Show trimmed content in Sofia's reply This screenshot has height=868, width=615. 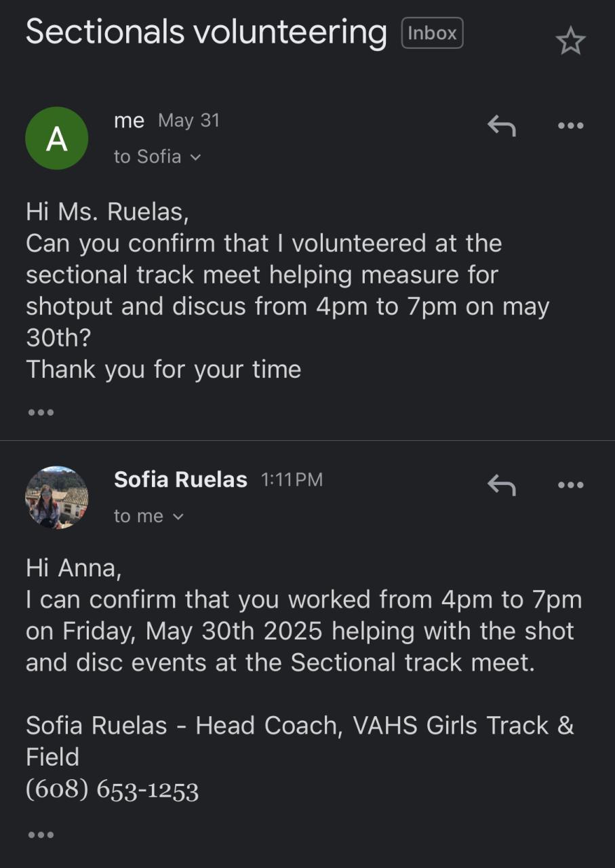(41, 834)
